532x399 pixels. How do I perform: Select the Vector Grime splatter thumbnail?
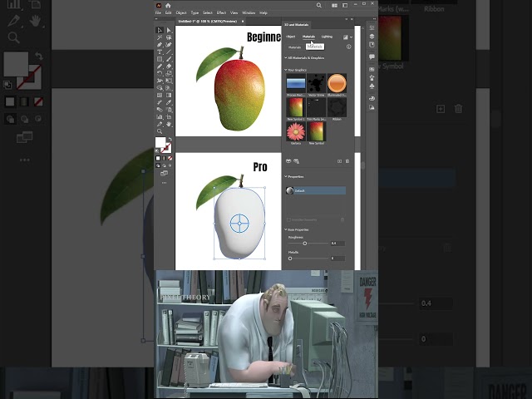[316, 83]
